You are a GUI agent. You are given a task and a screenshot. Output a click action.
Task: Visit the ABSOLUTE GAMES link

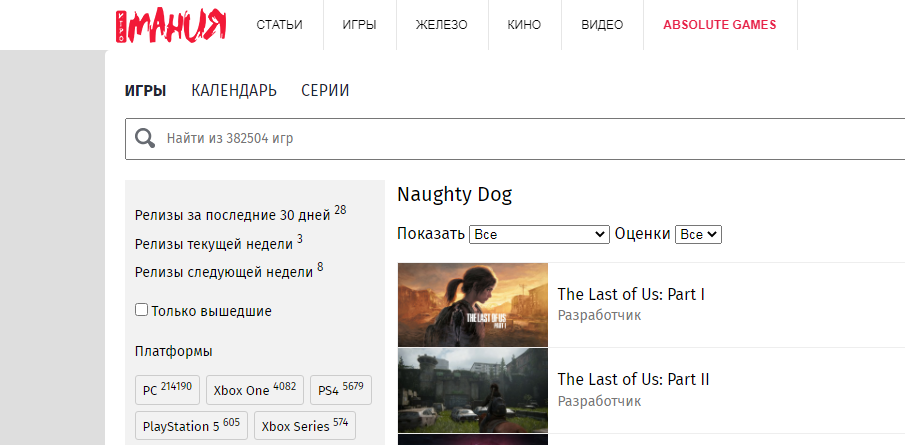coord(720,25)
